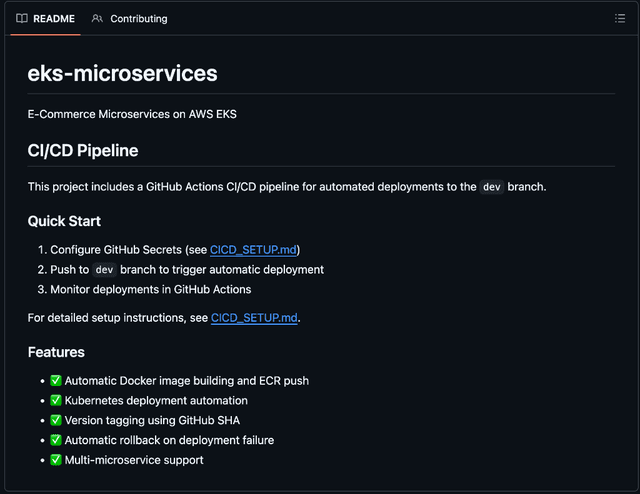Click checkmark beside Automatic Docker image building
The height and width of the screenshot is (494, 640).
[56, 381]
